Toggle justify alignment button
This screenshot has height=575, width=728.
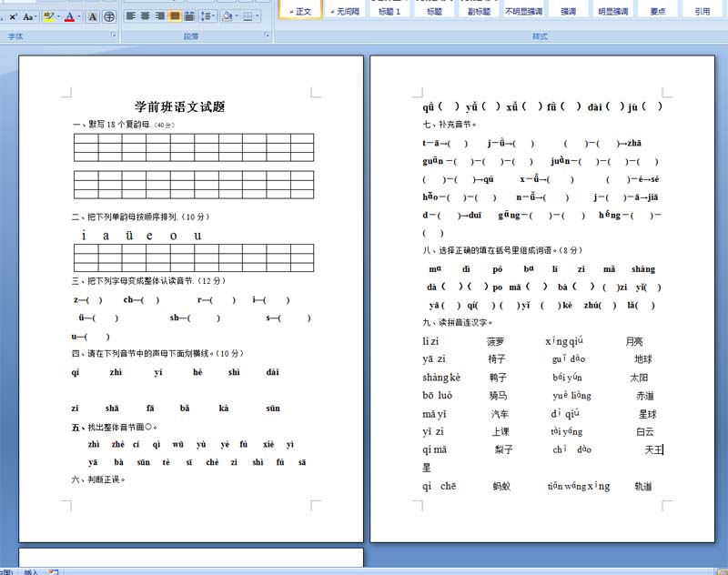[x=175, y=16]
